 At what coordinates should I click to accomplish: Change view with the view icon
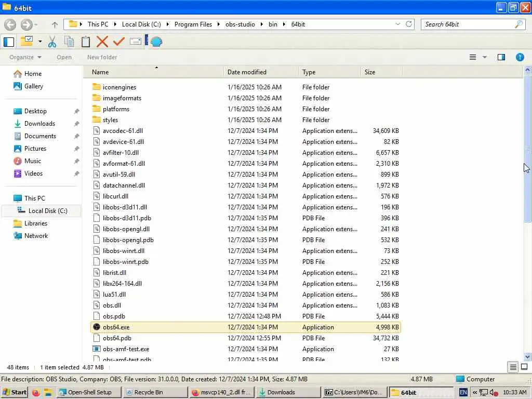(473, 57)
